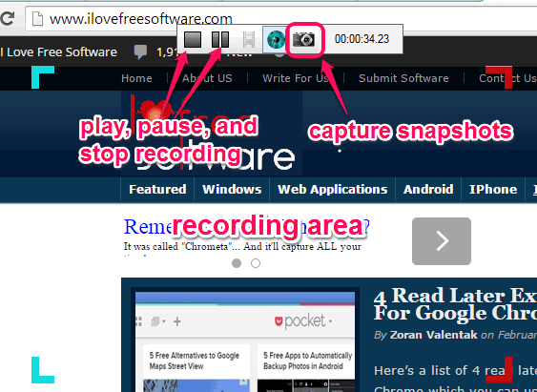Click the I Love Free Software admin bar link
This screenshot has width=537, height=392.
[58, 52]
